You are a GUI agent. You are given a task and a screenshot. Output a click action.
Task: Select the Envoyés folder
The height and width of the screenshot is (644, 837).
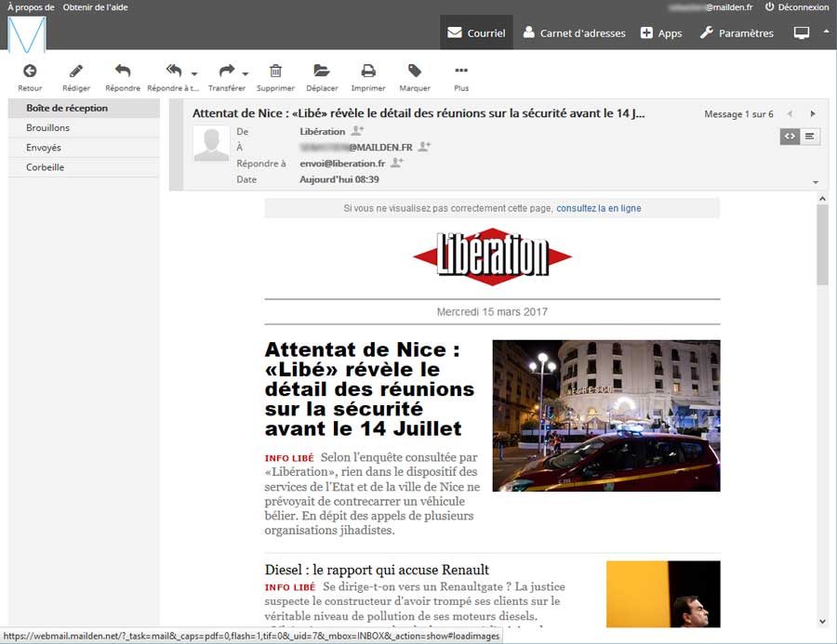(84, 147)
